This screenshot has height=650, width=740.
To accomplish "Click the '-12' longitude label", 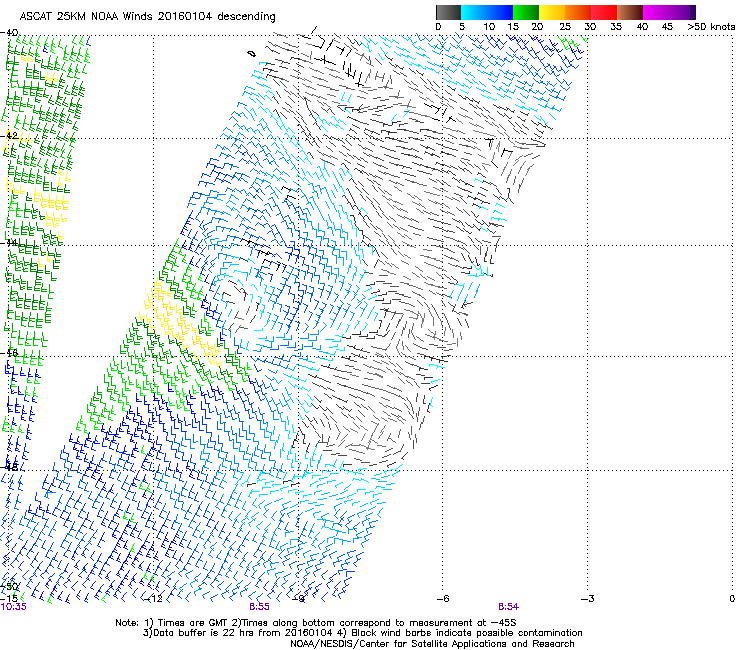I will [153, 599].
